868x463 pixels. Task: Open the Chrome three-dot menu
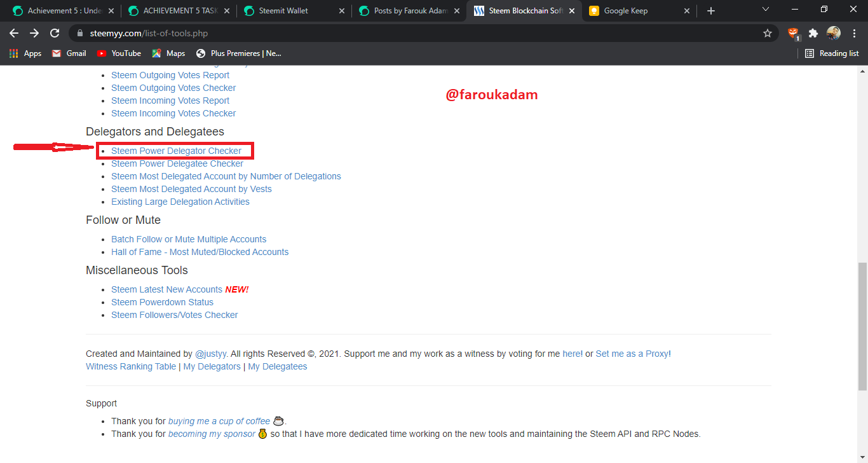pyautogui.click(x=853, y=33)
